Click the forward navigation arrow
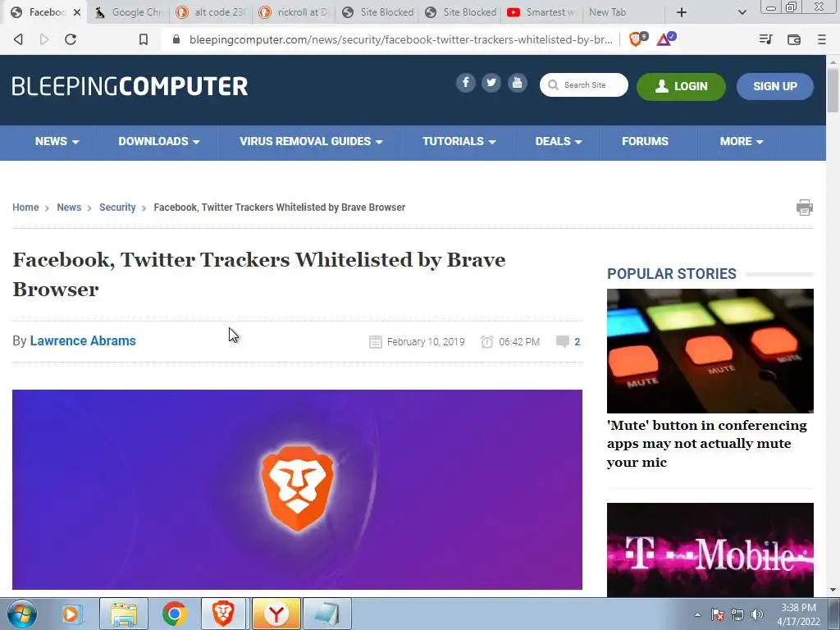 [x=44, y=39]
